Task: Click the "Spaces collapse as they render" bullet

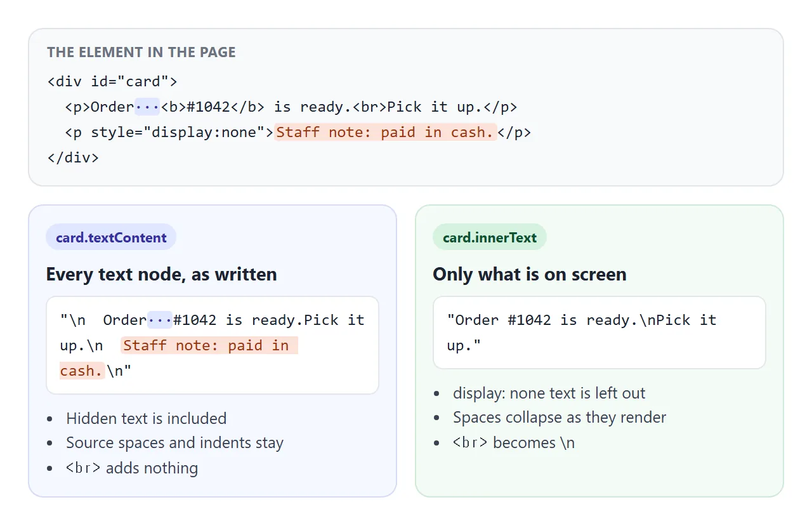Action: (560, 418)
